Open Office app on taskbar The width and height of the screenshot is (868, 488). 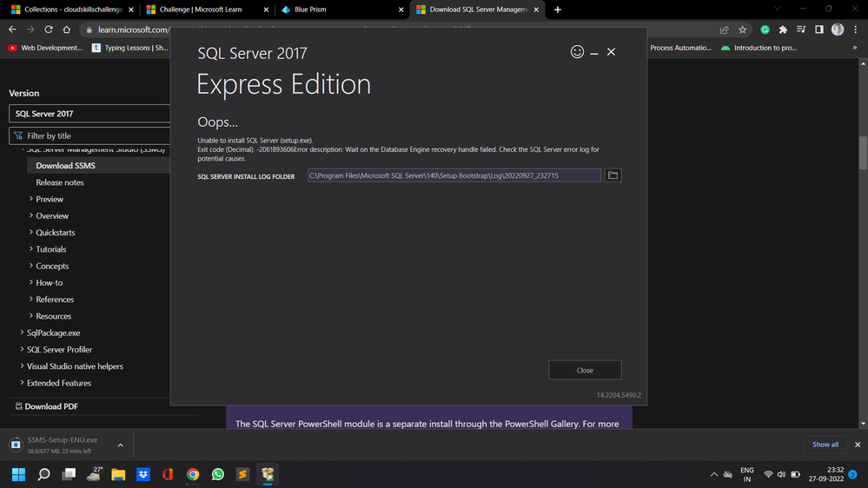pyautogui.click(x=168, y=474)
